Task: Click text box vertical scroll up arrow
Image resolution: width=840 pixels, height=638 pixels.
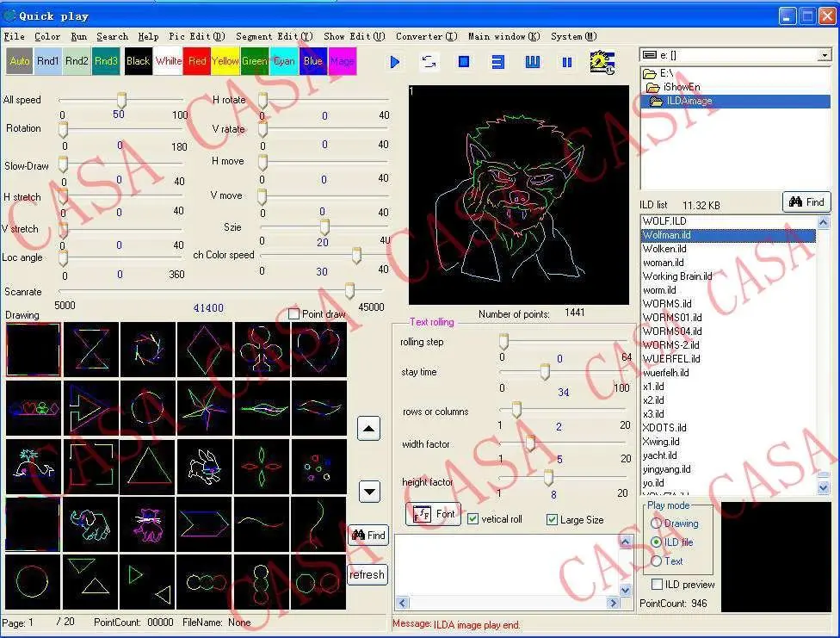Action: [625, 542]
